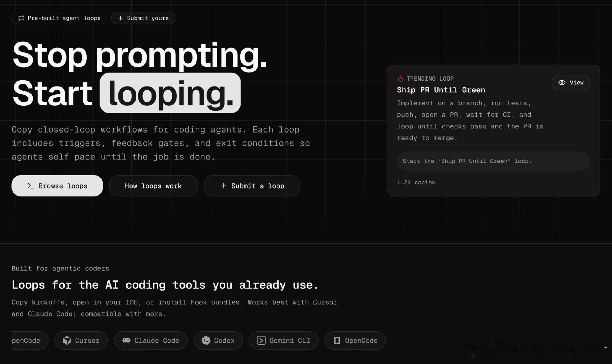This screenshot has height=364, width=612.
Task: Click the Loops for the AI coding tools heading
Action: pos(165,285)
